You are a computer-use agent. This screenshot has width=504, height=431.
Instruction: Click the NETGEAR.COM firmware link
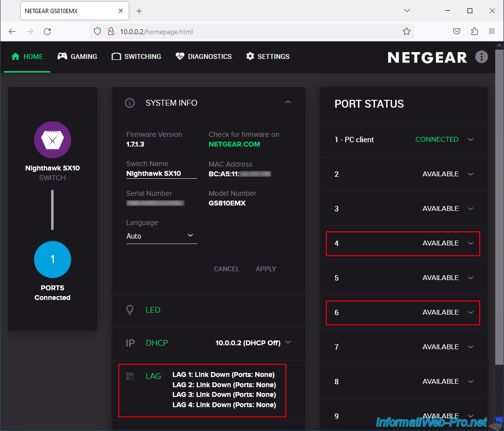pyautogui.click(x=234, y=144)
